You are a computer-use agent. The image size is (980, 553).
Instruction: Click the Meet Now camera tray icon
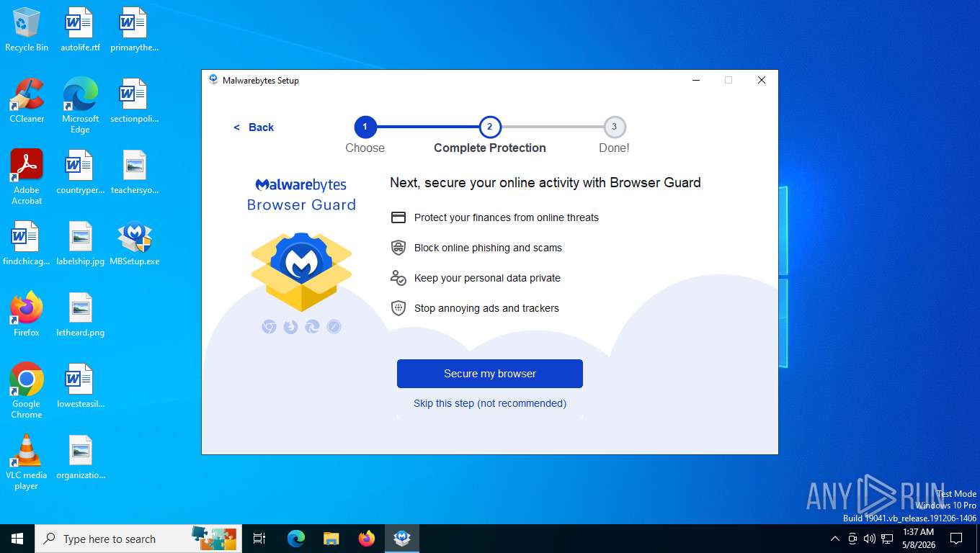coord(852,539)
